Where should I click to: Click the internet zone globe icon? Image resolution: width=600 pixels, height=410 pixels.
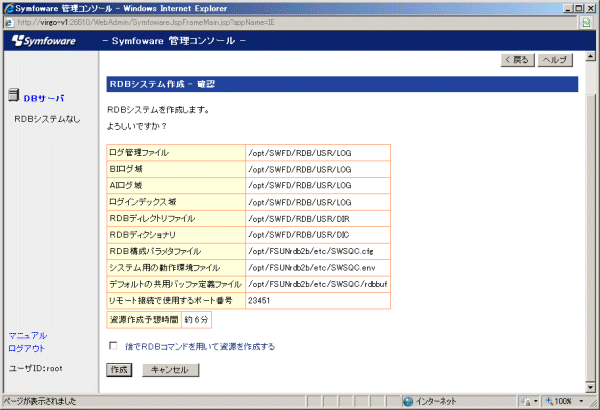point(409,401)
